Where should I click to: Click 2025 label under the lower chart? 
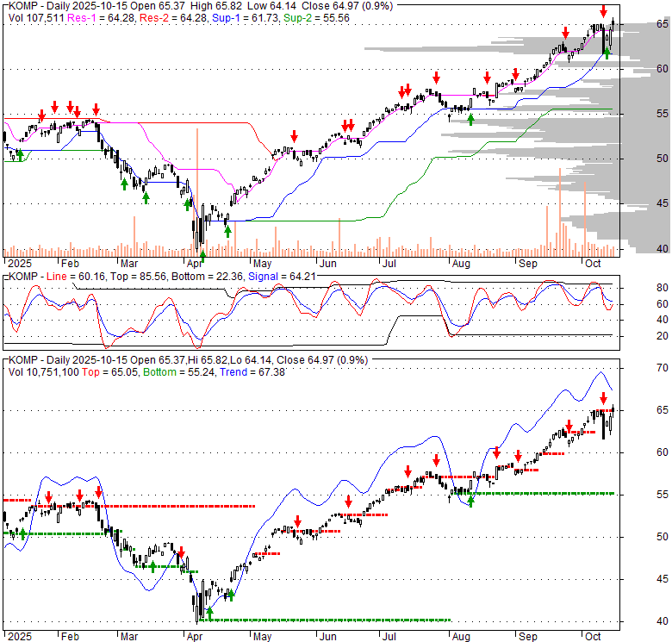pyautogui.click(x=20, y=637)
